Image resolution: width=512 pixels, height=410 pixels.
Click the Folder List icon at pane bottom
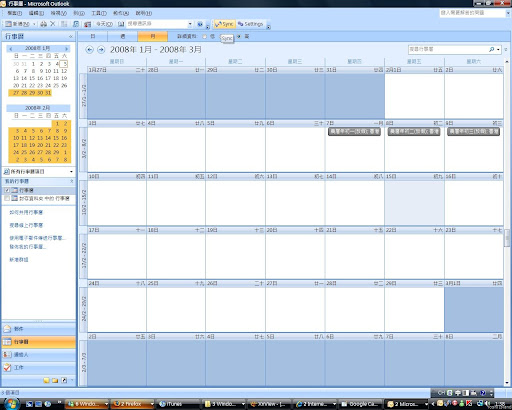point(55,380)
